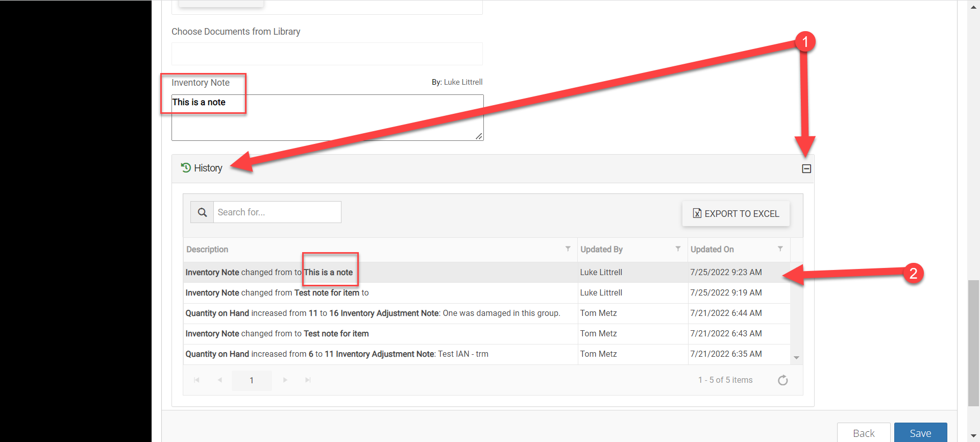Click the search magnifier icon
The image size is (980, 442).
pyautogui.click(x=202, y=212)
